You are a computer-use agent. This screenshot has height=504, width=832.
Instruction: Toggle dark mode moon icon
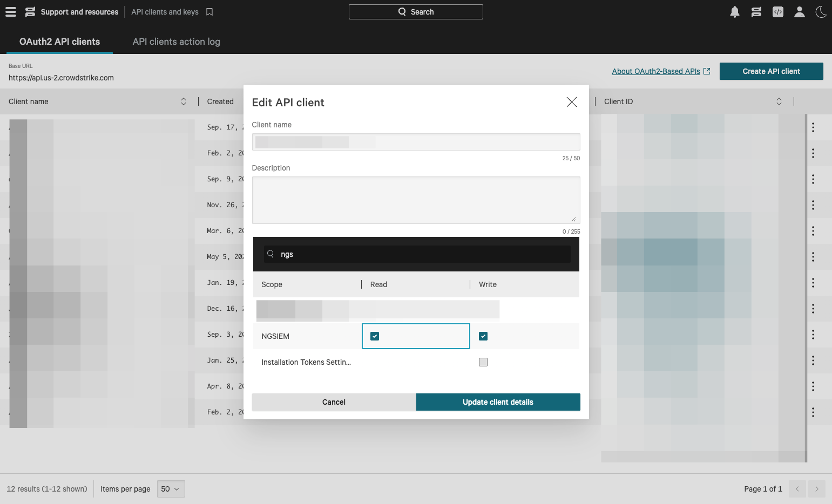tap(821, 12)
